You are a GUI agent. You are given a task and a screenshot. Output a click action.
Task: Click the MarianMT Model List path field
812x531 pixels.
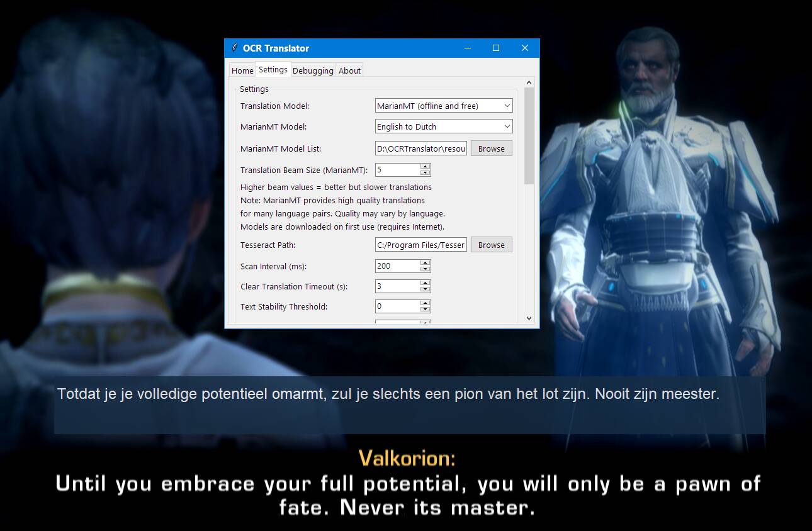coord(421,148)
